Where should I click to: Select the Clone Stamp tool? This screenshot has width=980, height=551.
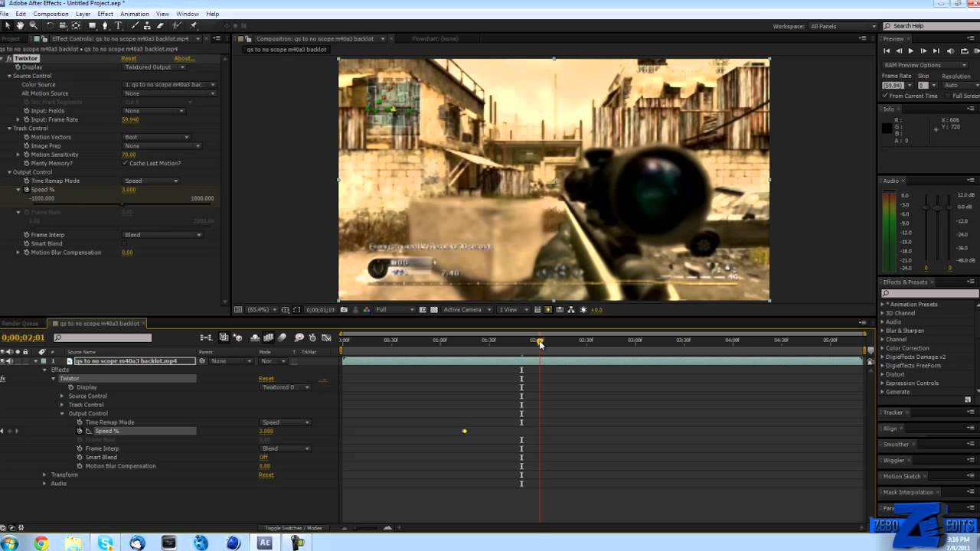[148, 25]
